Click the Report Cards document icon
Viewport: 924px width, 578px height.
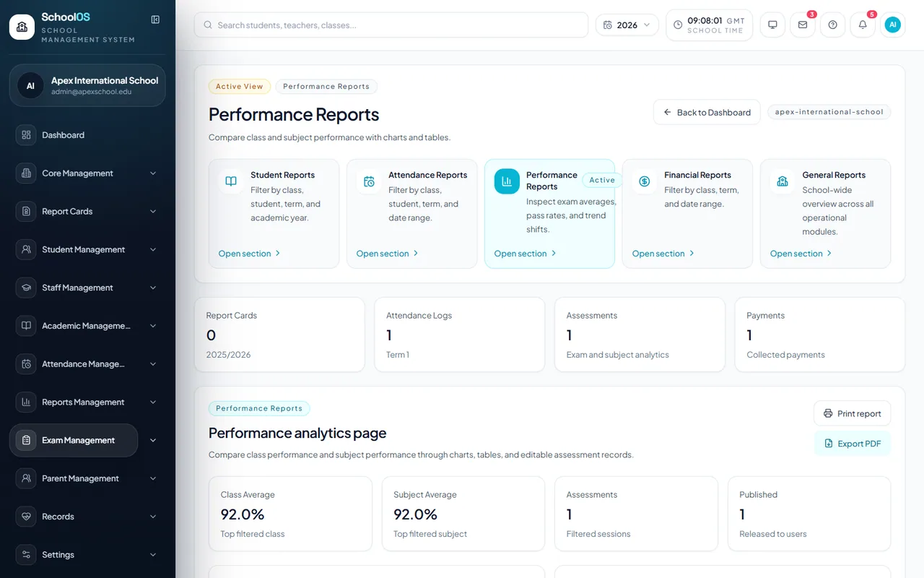(26, 212)
